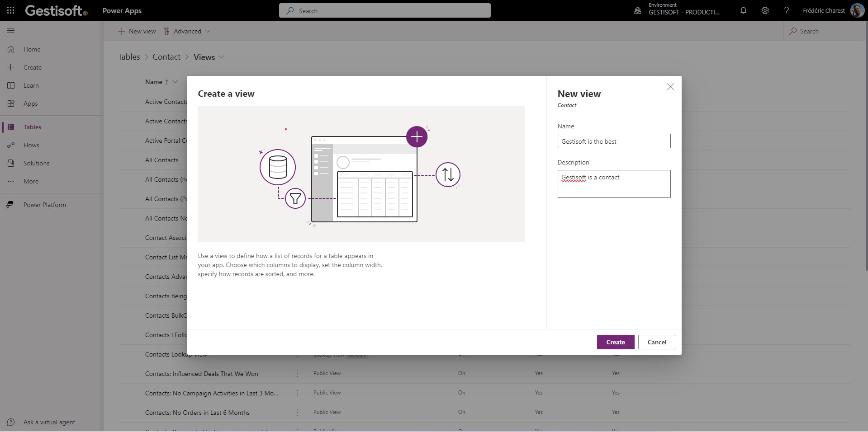The width and height of the screenshot is (868, 432).
Task: Click the environment icon in header
Action: coord(638,10)
